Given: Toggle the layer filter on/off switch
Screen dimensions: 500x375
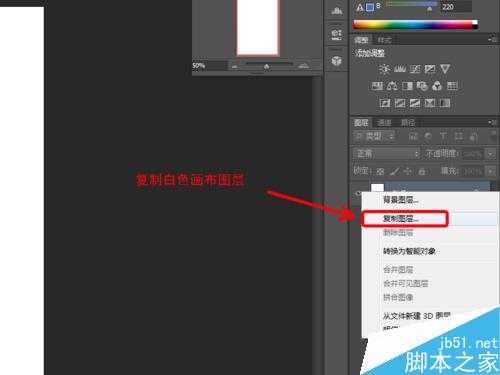Looking at the screenshot, I should point(494,136).
